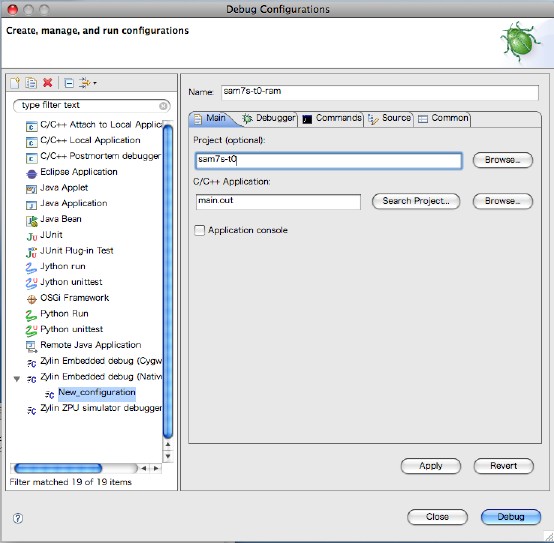Screen dimensions: 554x543
Task: Open the filter configurations dropdown arrow
Action: click(x=95, y=83)
